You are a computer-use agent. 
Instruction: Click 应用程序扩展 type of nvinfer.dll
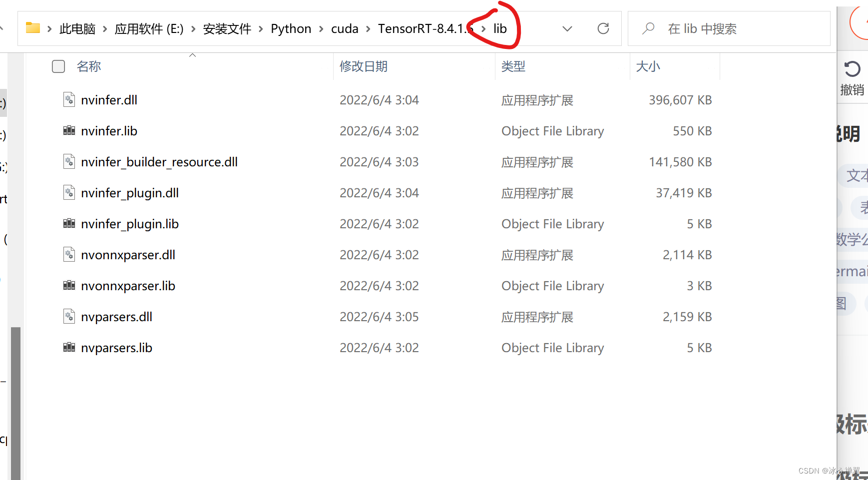(537, 100)
